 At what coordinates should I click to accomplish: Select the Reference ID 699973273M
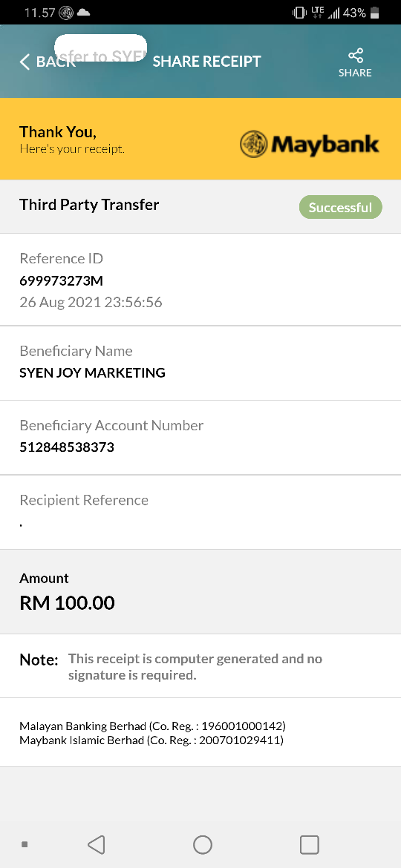pos(62,280)
